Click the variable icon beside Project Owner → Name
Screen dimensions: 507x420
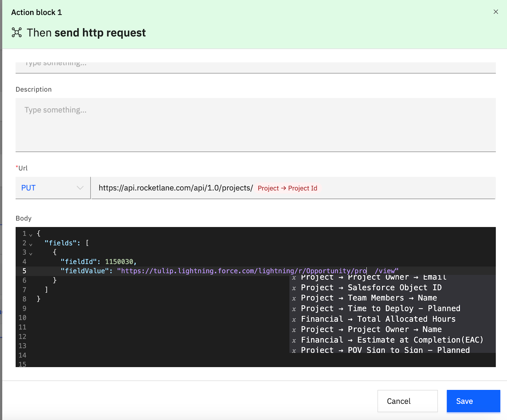coord(294,330)
